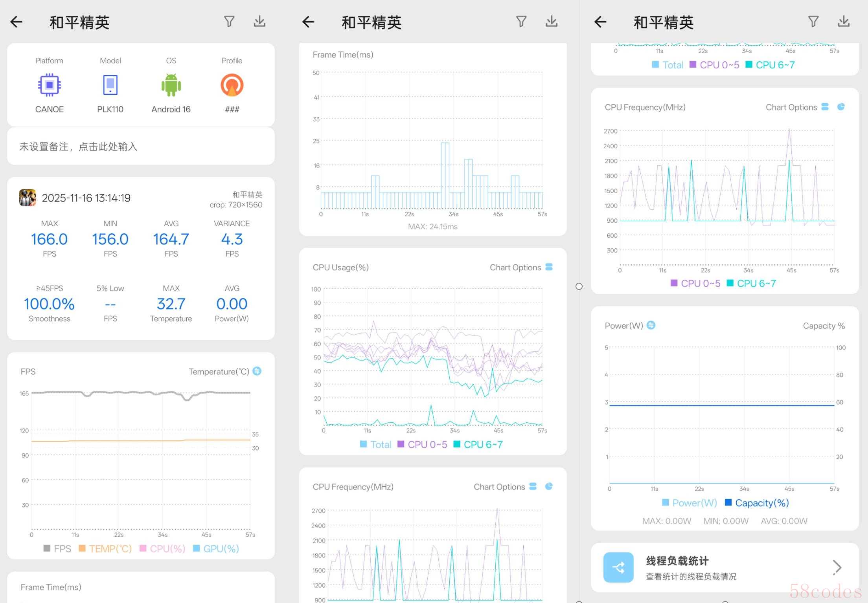This screenshot has width=868, height=603.
Task: Open filter funnel icon in middle panel
Action: (521, 22)
